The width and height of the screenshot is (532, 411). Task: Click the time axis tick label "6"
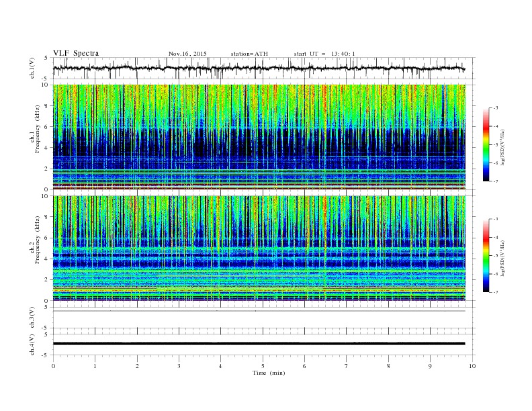click(x=305, y=366)
